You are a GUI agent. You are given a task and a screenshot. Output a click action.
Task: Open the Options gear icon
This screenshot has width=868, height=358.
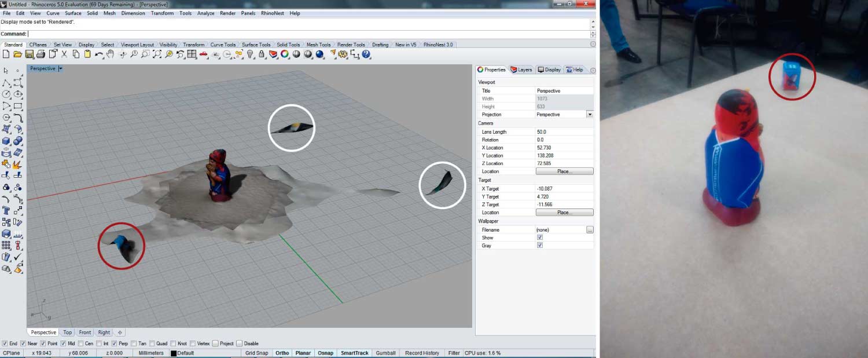[343, 54]
